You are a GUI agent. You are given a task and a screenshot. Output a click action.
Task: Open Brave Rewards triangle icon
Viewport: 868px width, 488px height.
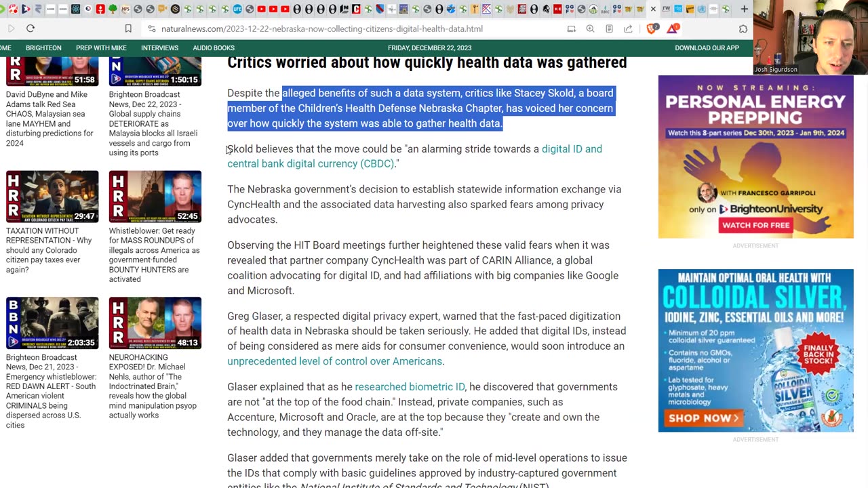[672, 28]
